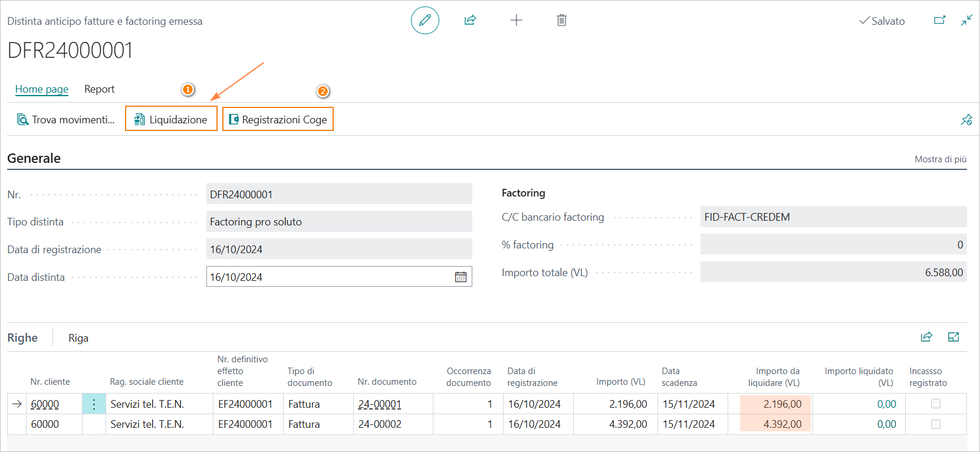The height and width of the screenshot is (452, 980).
Task: Click the pencil edit icon
Action: point(425,21)
